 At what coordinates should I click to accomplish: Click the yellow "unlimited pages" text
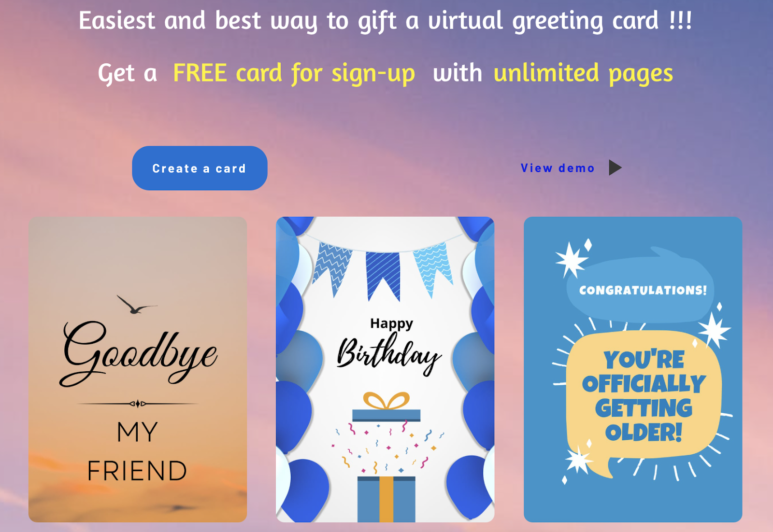[x=583, y=74]
